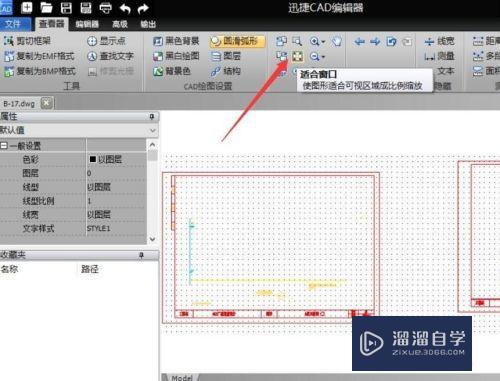Pin the 属性 panel
The image size is (500, 381).
point(152,116)
